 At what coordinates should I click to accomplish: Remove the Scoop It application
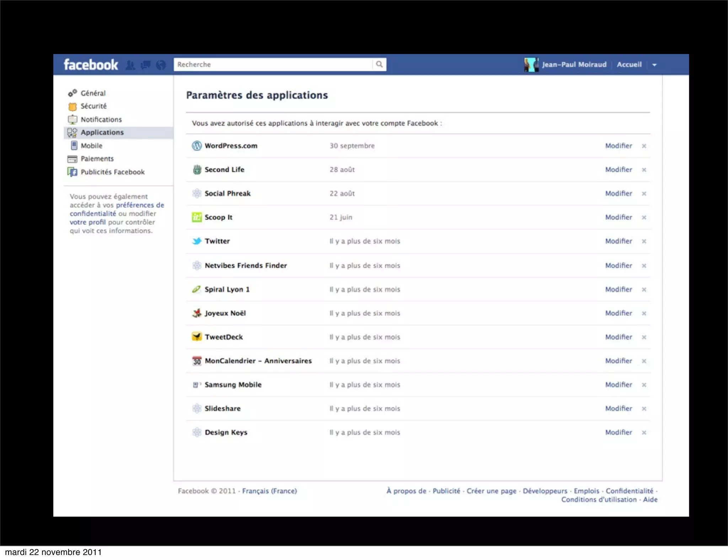tap(644, 217)
